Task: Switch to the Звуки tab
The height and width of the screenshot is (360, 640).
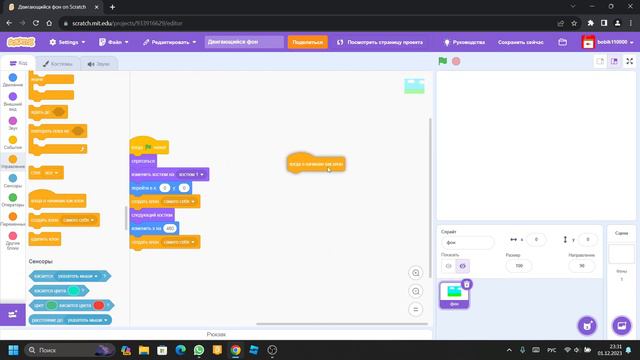Action: click(x=99, y=64)
